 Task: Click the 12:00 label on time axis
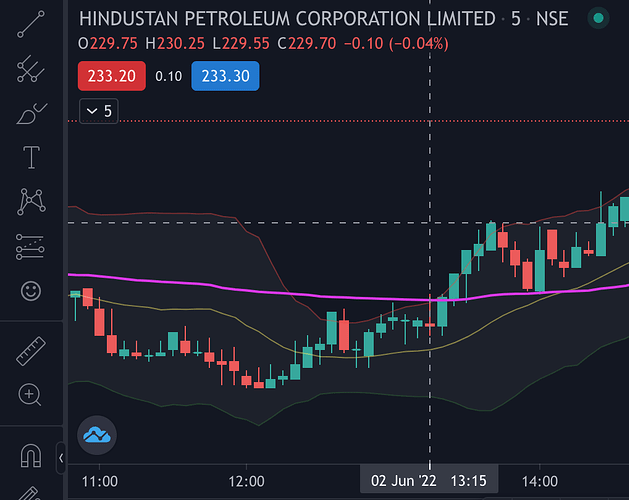click(x=246, y=481)
